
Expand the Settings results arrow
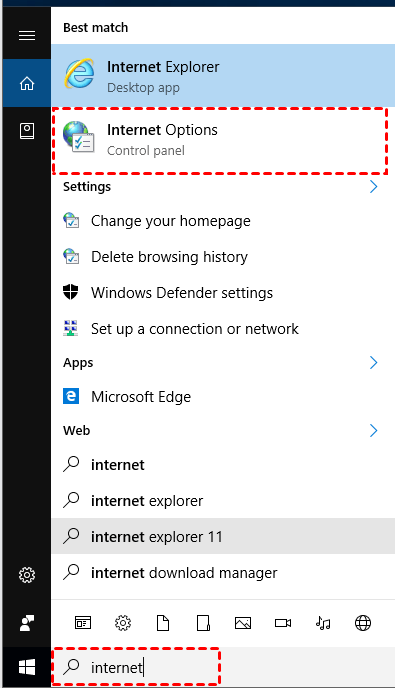373,186
